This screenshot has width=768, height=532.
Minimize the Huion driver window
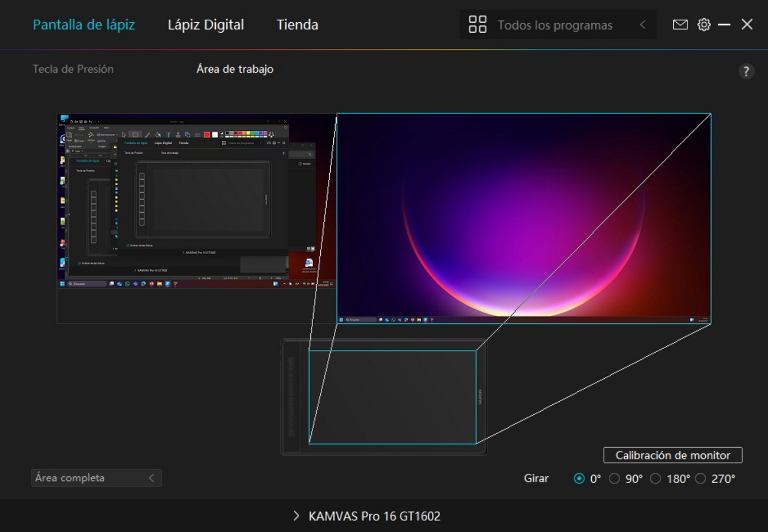coord(724,25)
